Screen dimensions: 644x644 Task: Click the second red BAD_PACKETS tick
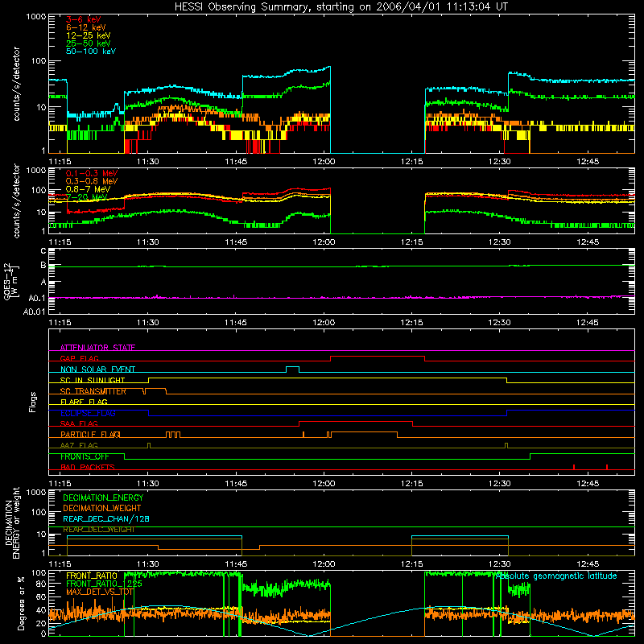[607, 467]
